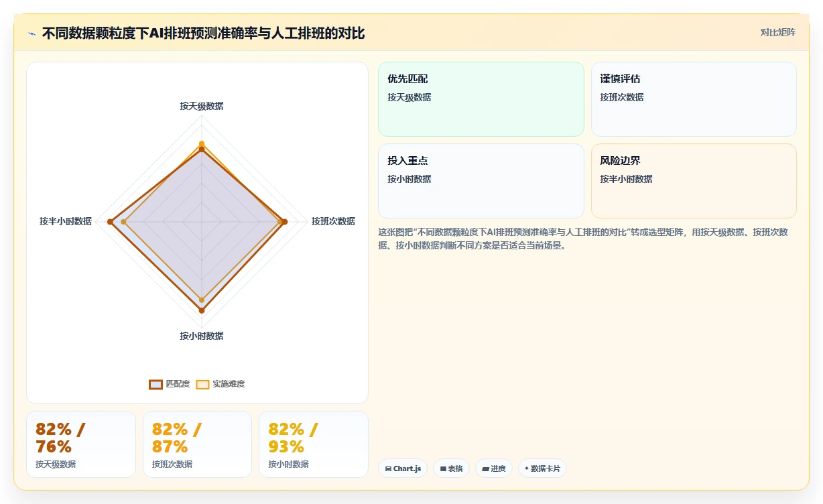The height and width of the screenshot is (504, 823).
Task: Click 按班次数据 text in 谨慎评估 card
Action: pyautogui.click(x=622, y=97)
